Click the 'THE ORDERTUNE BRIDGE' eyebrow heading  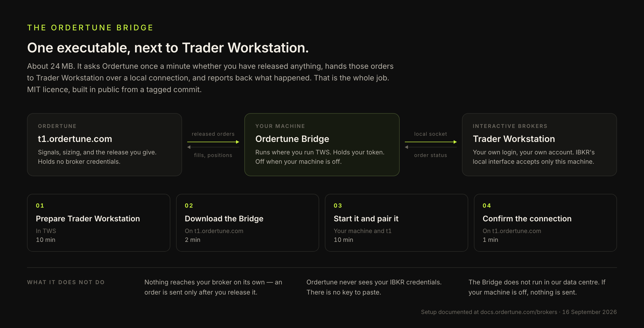tap(90, 28)
